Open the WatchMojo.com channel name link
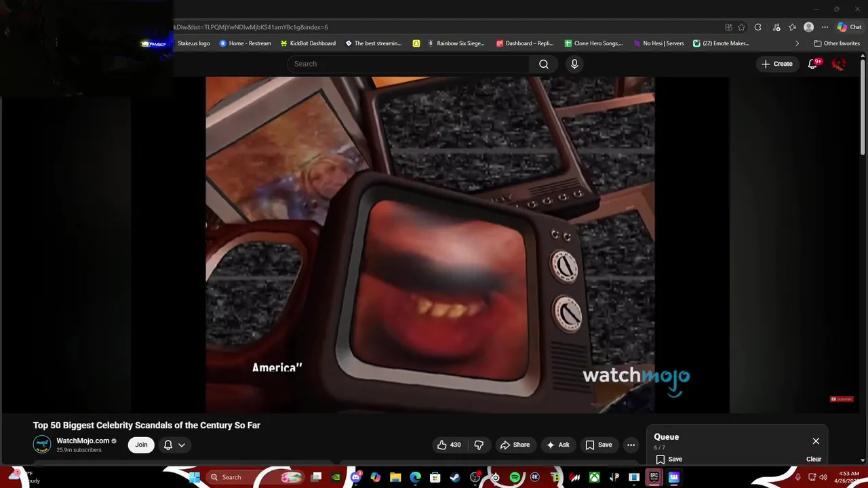 coord(83,441)
